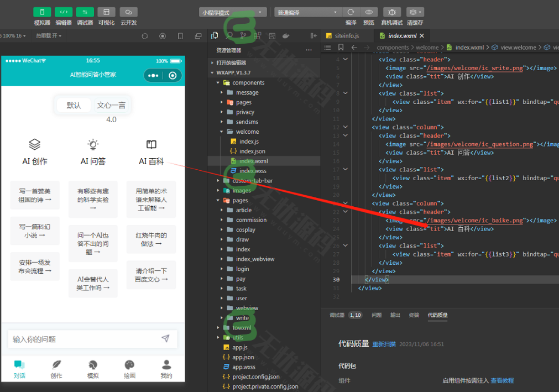Viewport: 559px width, 392px height.
Task: Select the 文心一言 model tab
Action: point(111,105)
